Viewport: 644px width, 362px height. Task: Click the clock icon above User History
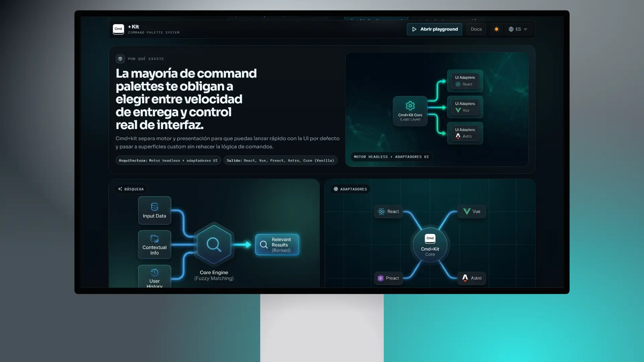coord(155,273)
